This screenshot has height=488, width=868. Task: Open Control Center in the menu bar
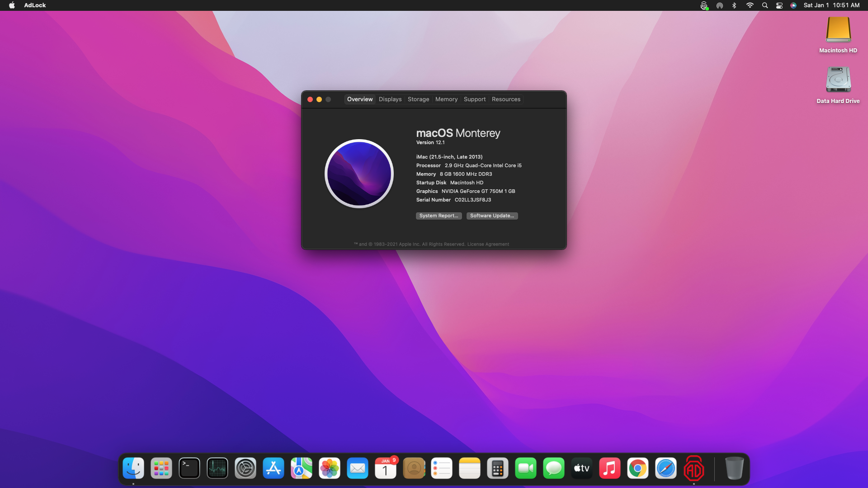coord(779,5)
